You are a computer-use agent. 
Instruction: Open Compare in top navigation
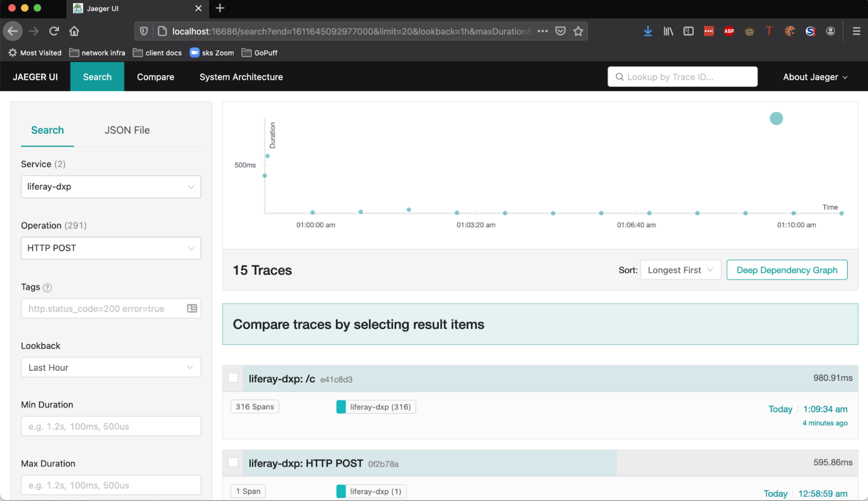tap(156, 77)
